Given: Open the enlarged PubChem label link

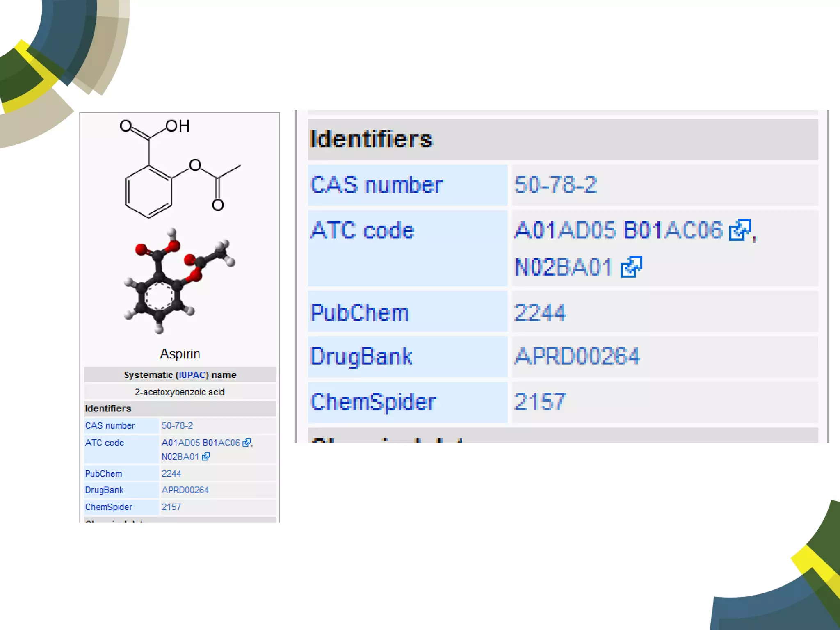Looking at the screenshot, I should click(x=360, y=313).
